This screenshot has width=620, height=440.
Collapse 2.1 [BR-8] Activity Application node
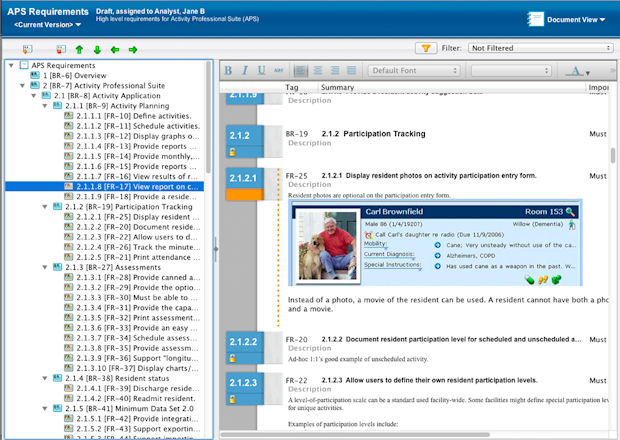click(x=34, y=96)
